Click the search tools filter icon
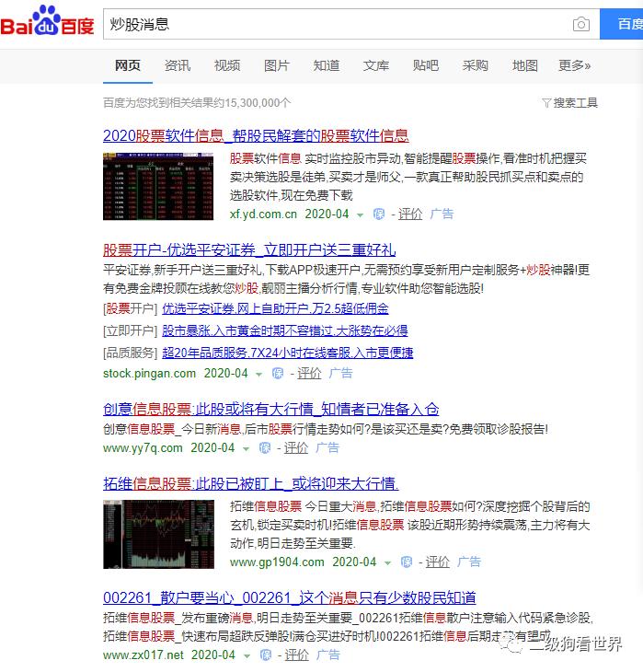 [x=546, y=103]
